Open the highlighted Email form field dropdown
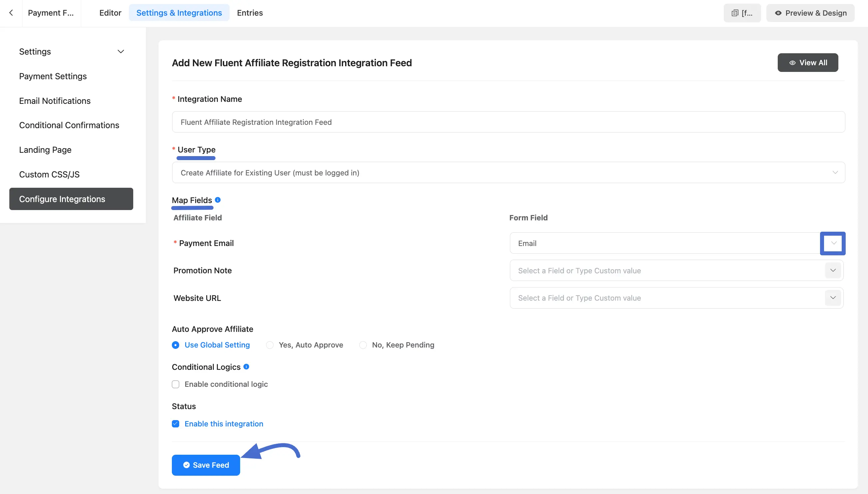This screenshot has width=868, height=494. tap(833, 243)
